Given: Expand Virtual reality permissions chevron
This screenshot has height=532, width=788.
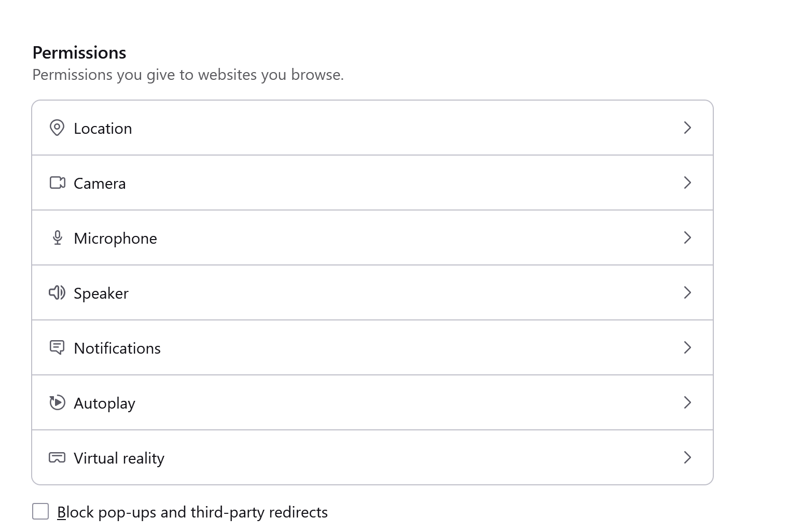Looking at the screenshot, I should point(687,457).
